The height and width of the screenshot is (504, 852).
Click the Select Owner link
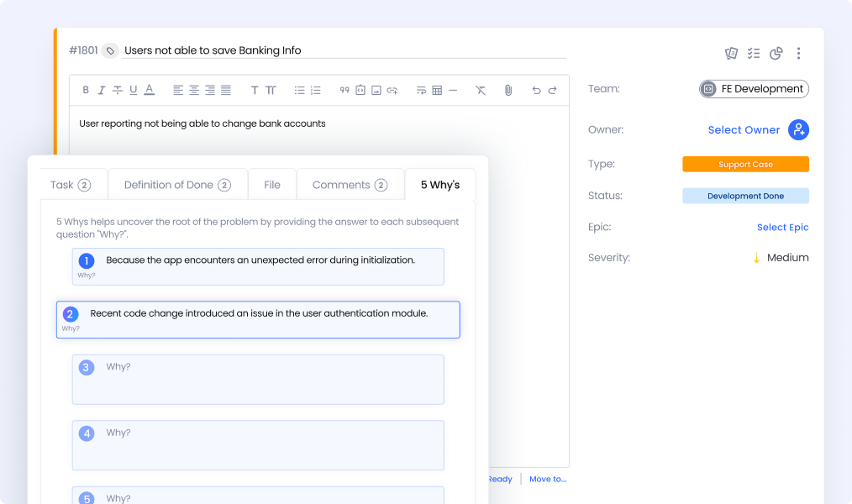(744, 130)
